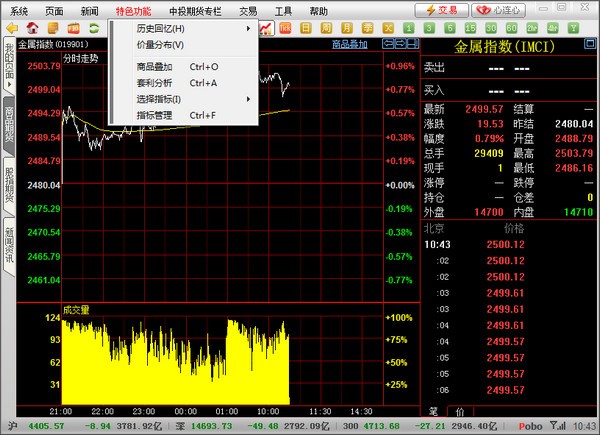Open the 中投期货专栏 menu
The height and width of the screenshot is (435, 600).
pos(195,11)
